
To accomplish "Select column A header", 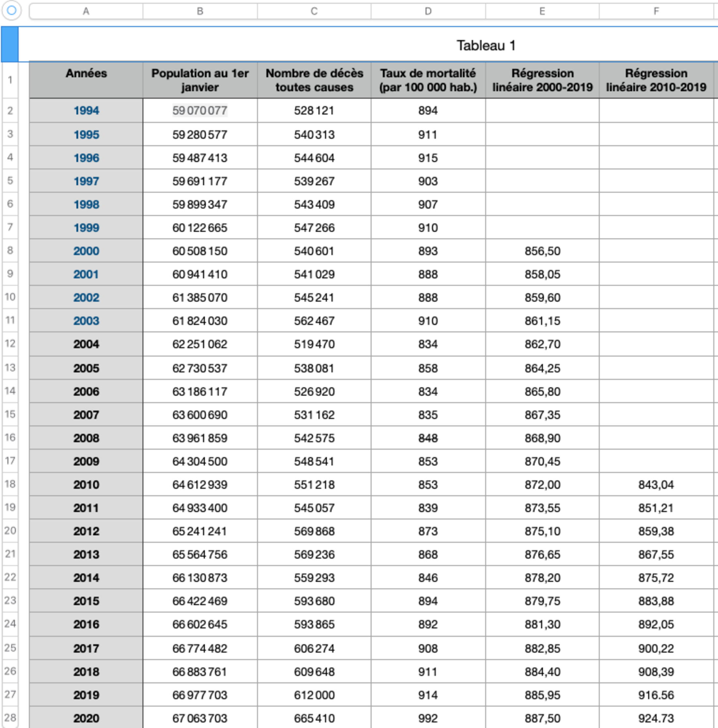I will 86,11.
